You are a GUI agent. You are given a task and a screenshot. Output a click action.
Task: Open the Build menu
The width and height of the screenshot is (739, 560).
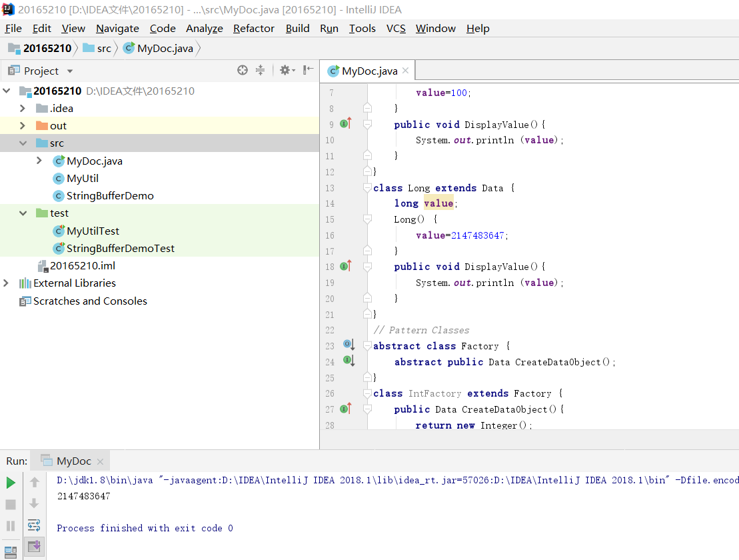click(297, 28)
